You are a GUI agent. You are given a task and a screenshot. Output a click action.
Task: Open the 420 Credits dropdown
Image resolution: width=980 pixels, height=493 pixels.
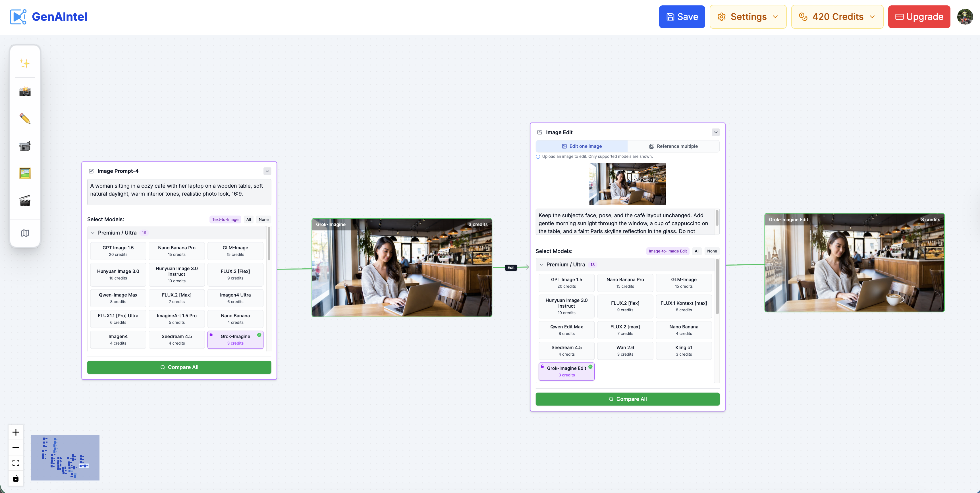837,16
